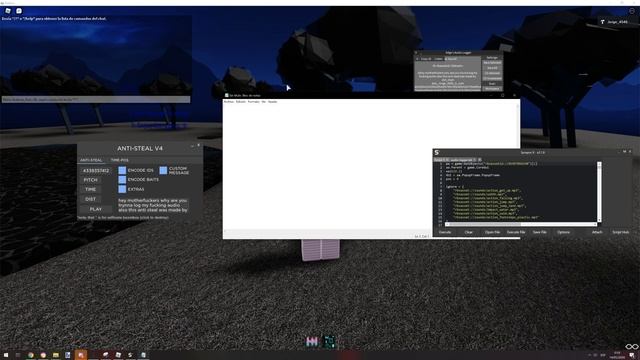Open the Formato menu in Notepad

tap(253, 102)
